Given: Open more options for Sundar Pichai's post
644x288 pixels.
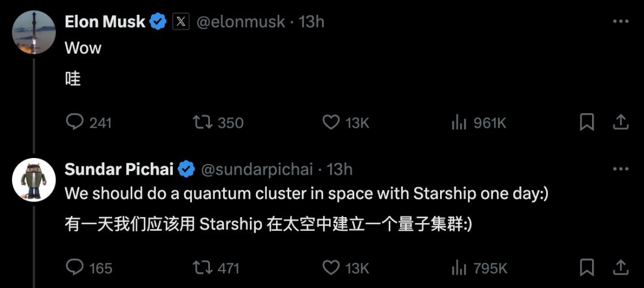Looking at the screenshot, I should click(x=621, y=169).
